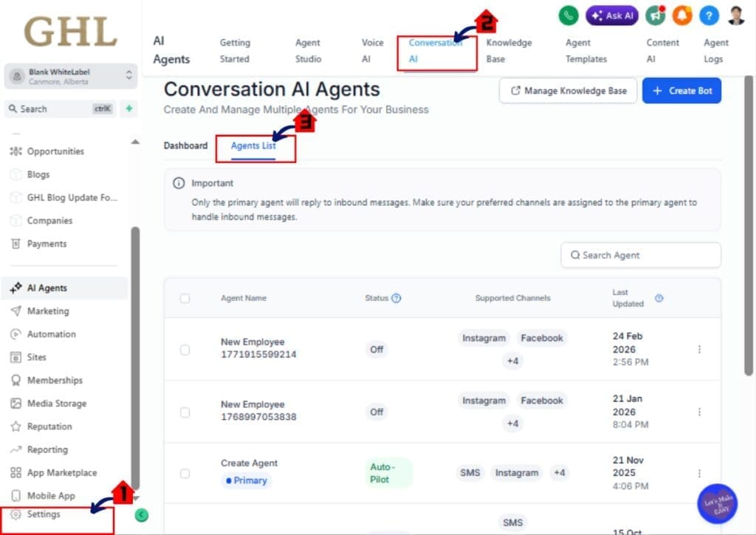Screen dimensions: 756x535
Task: Open the Last Updated sort info
Action: tap(659, 298)
